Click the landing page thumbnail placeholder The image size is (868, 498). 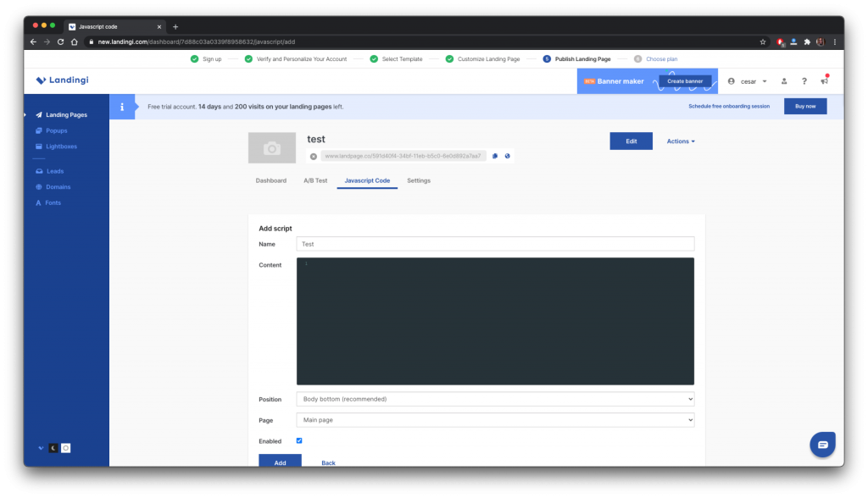(x=271, y=148)
